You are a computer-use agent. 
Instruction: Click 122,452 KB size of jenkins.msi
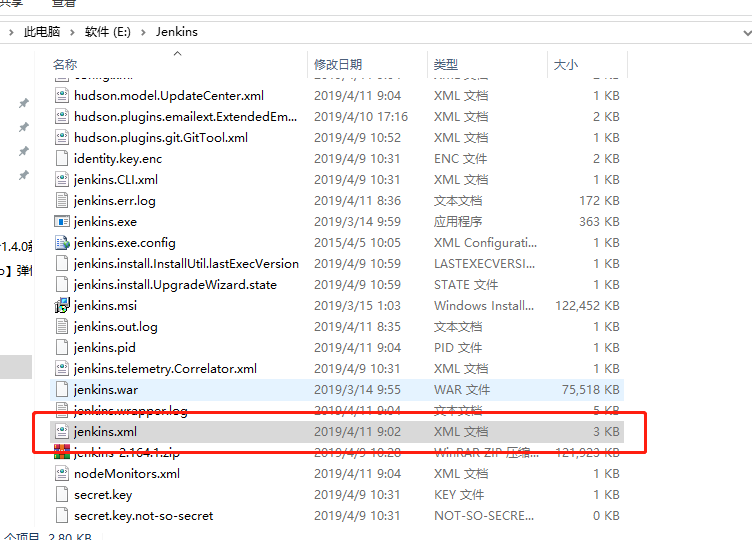tap(587, 306)
